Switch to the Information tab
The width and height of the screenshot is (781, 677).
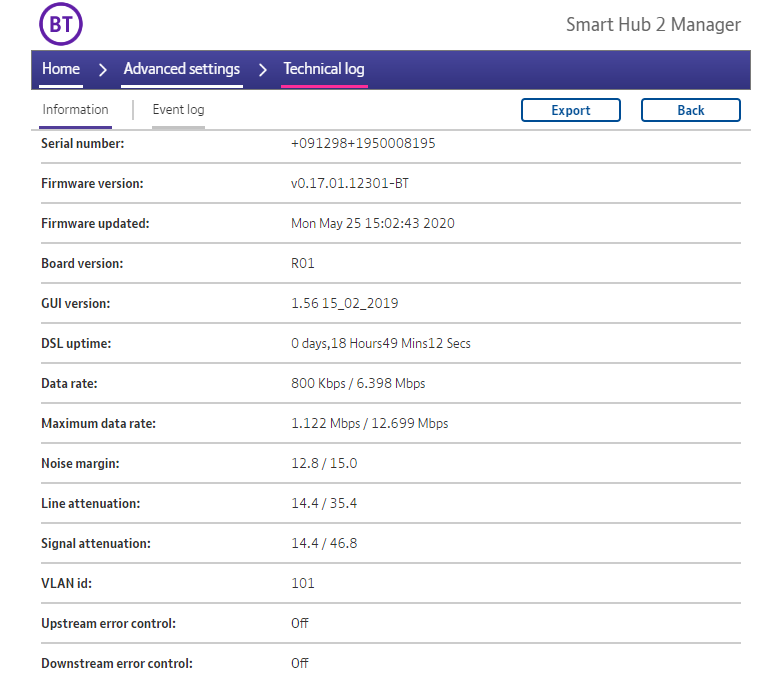(x=75, y=110)
